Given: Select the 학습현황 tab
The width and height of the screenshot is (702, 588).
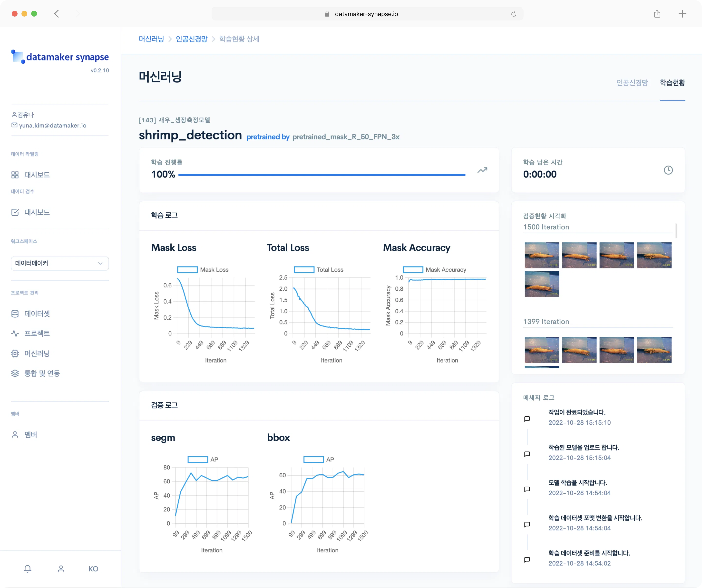Looking at the screenshot, I should pyautogui.click(x=672, y=83).
